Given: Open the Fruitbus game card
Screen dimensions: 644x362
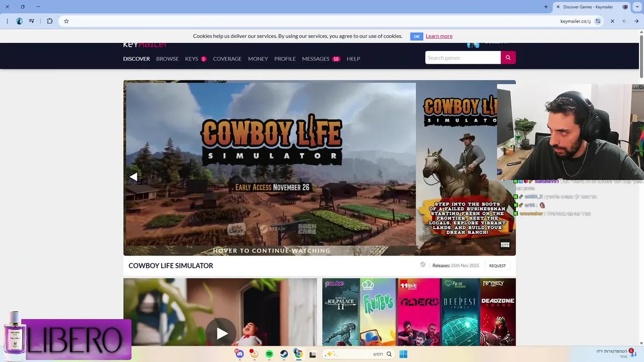Looking at the screenshot, I should pos(378,312).
